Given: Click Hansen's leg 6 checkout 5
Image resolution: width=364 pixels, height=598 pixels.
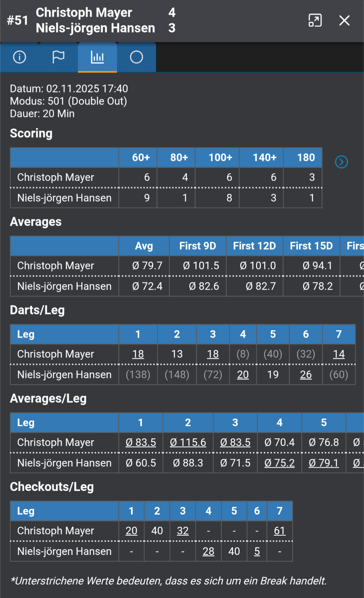Looking at the screenshot, I should pos(257,551).
